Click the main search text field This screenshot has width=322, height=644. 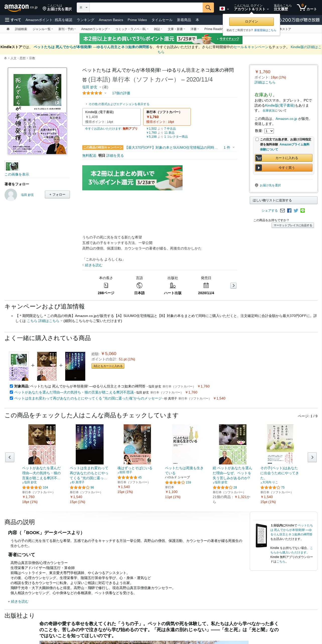(146, 8)
